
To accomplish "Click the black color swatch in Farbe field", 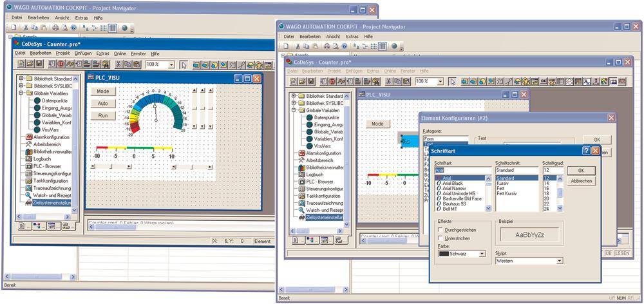I will click(444, 254).
